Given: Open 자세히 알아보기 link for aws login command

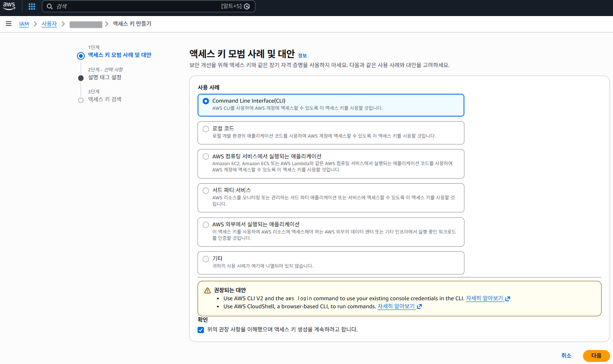Looking at the screenshot, I should [488, 299].
